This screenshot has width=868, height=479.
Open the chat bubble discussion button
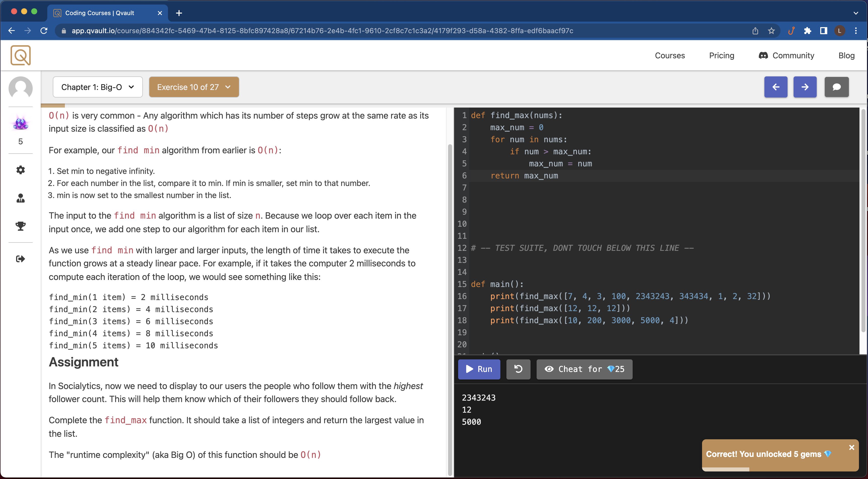[836, 87]
